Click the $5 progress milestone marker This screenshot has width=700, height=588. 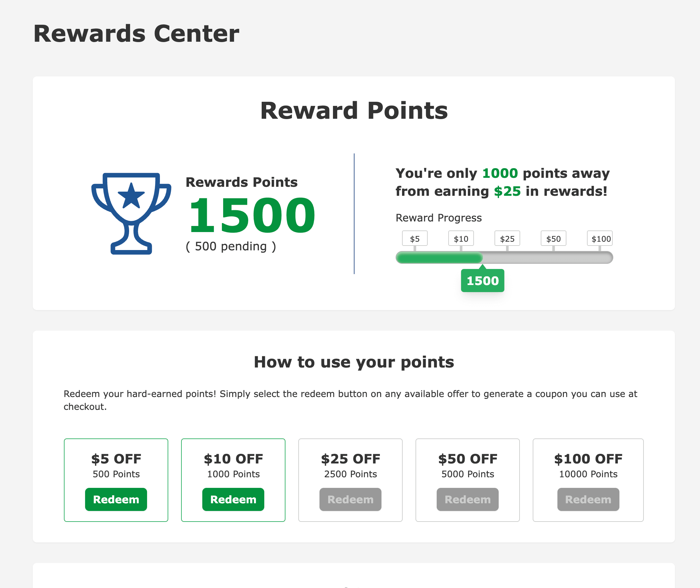(415, 239)
